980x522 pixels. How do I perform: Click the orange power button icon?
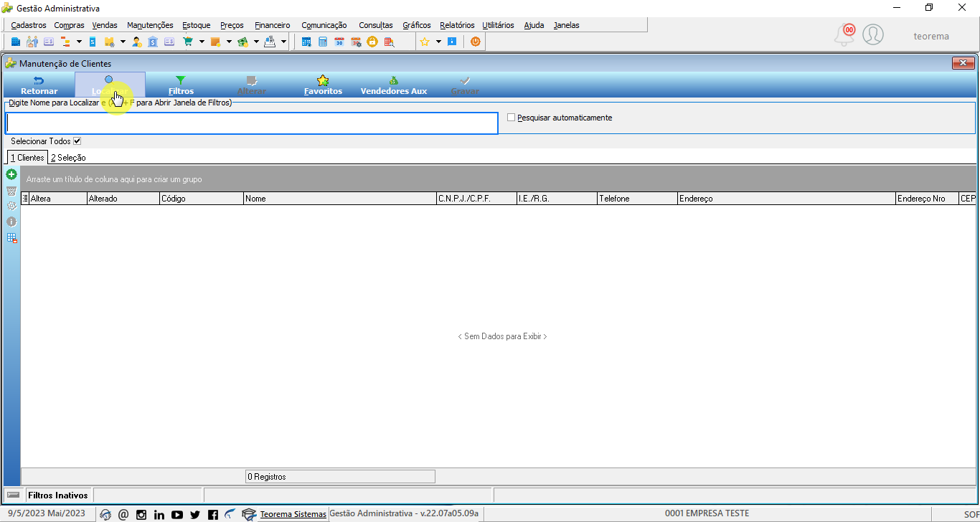pos(475,42)
